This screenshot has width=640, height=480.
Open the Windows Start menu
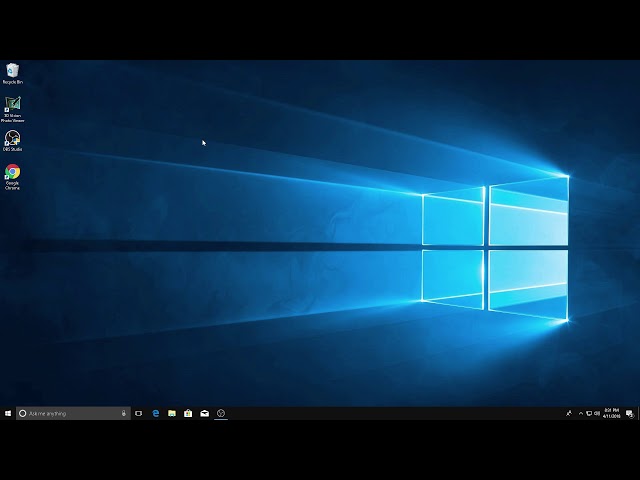tap(8, 413)
